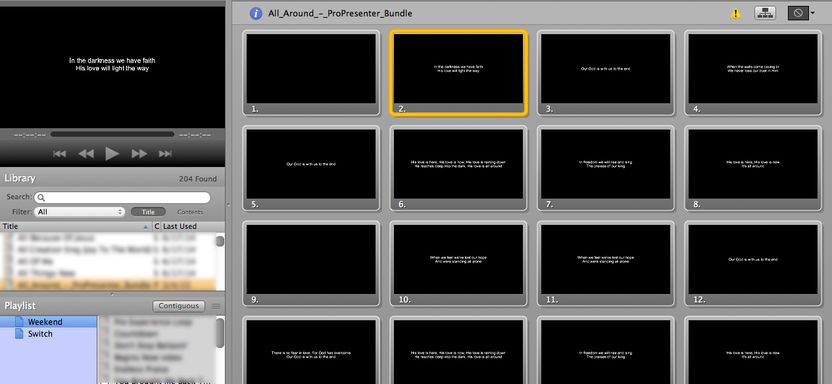Click the Playlist panel heading
This screenshot has width=832, height=384.
20,306
